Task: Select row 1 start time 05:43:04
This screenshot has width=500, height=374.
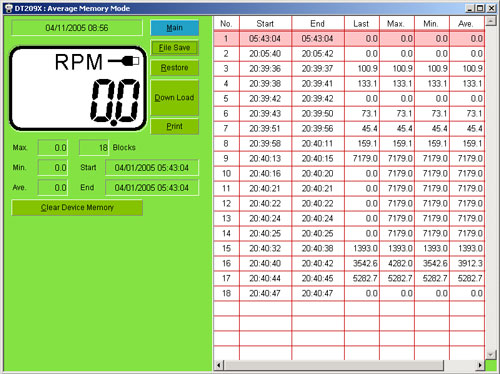Action: (265, 39)
